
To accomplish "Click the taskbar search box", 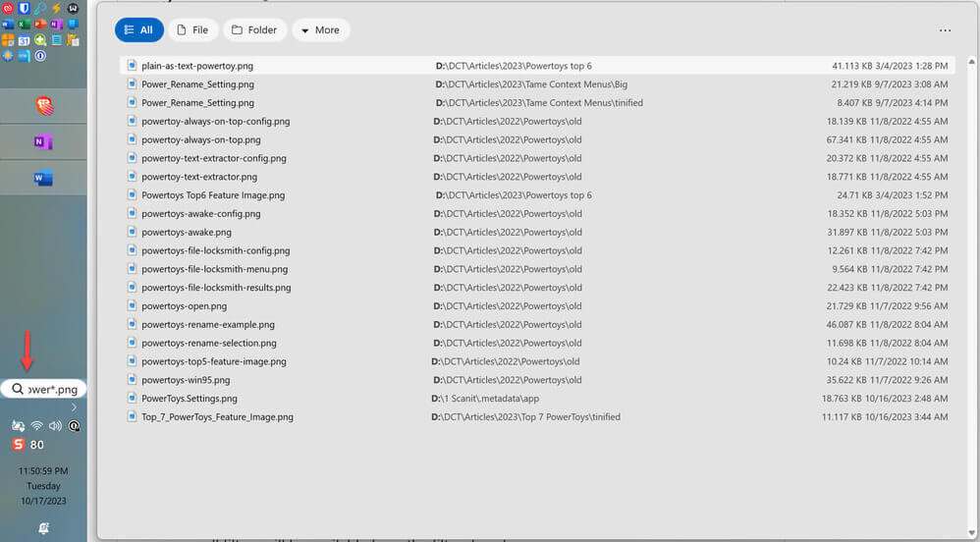I will (43, 389).
